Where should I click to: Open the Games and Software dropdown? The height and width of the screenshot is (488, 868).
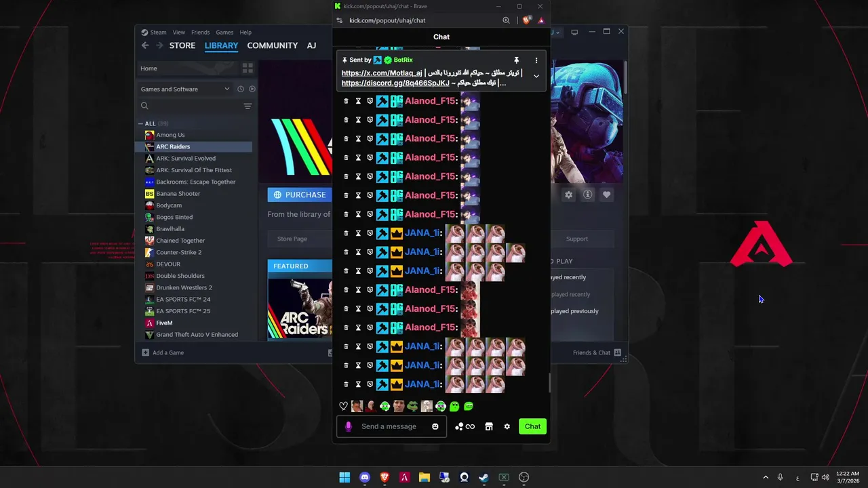(184, 89)
